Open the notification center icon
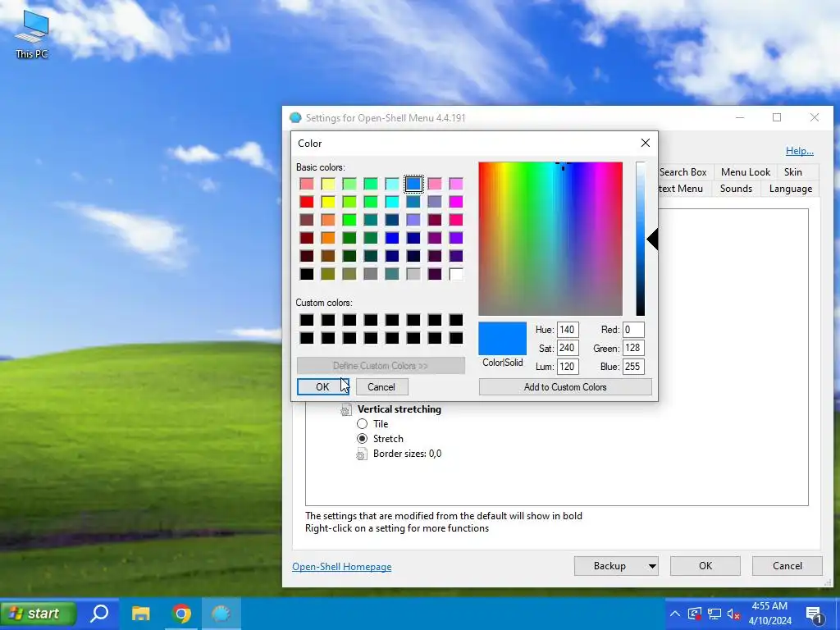This screenshot has width=840, height=630. pos(815,614)
